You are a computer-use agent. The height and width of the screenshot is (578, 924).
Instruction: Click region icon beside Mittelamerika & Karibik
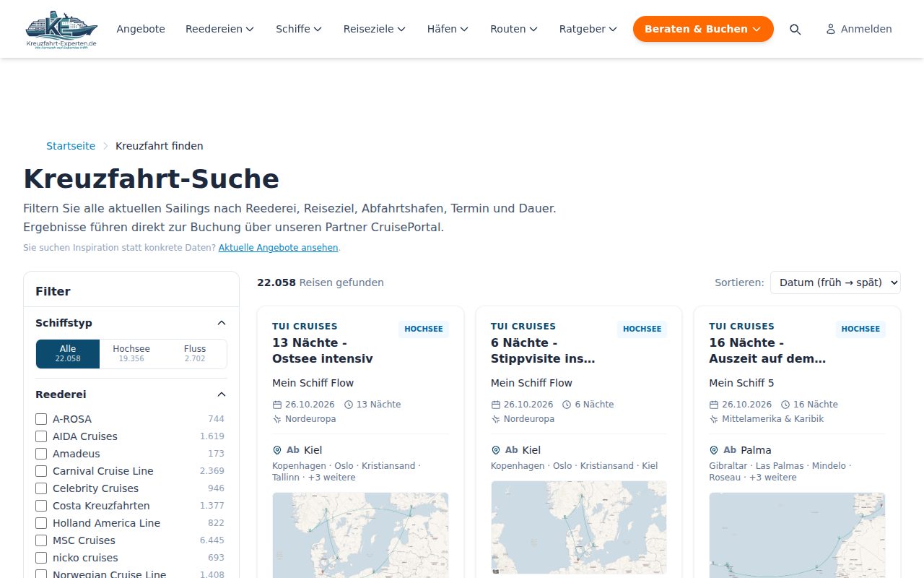point(714,419)
